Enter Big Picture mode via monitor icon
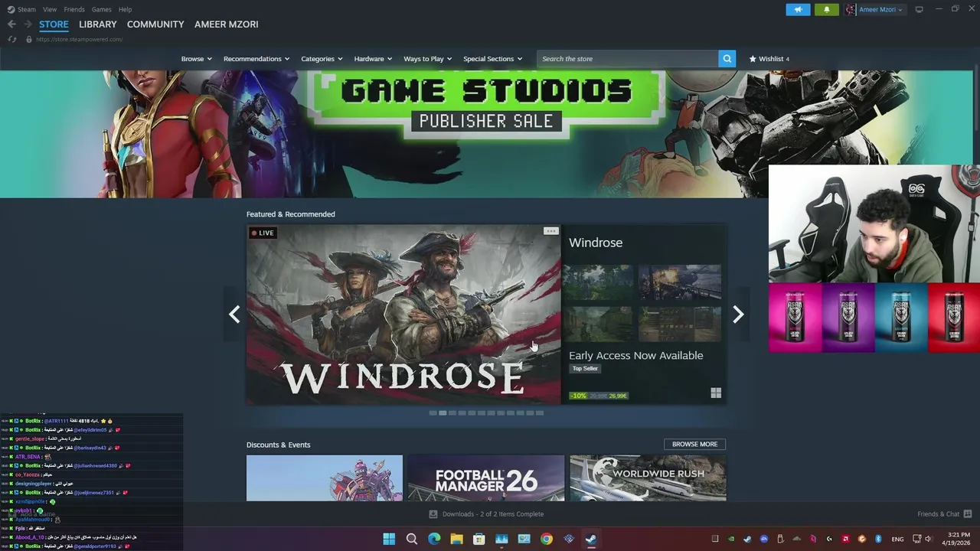The width and height of the screenshot is (980, 551). click(x=920, y=9)
